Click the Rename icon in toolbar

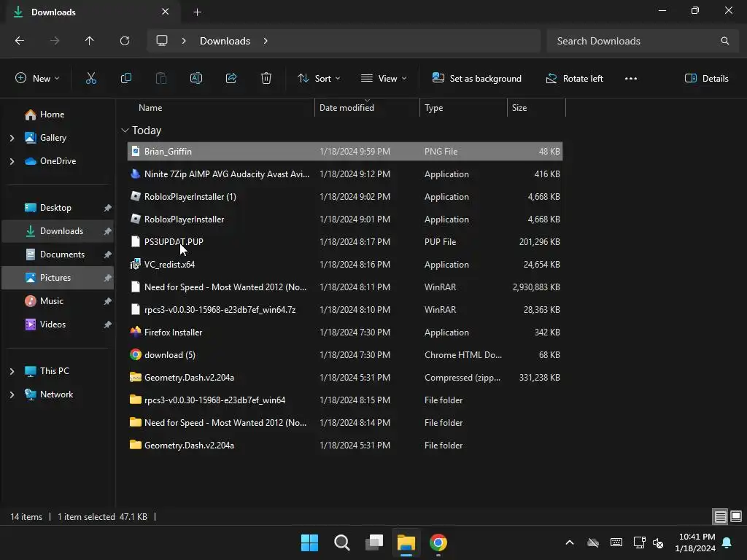point(196,79)
